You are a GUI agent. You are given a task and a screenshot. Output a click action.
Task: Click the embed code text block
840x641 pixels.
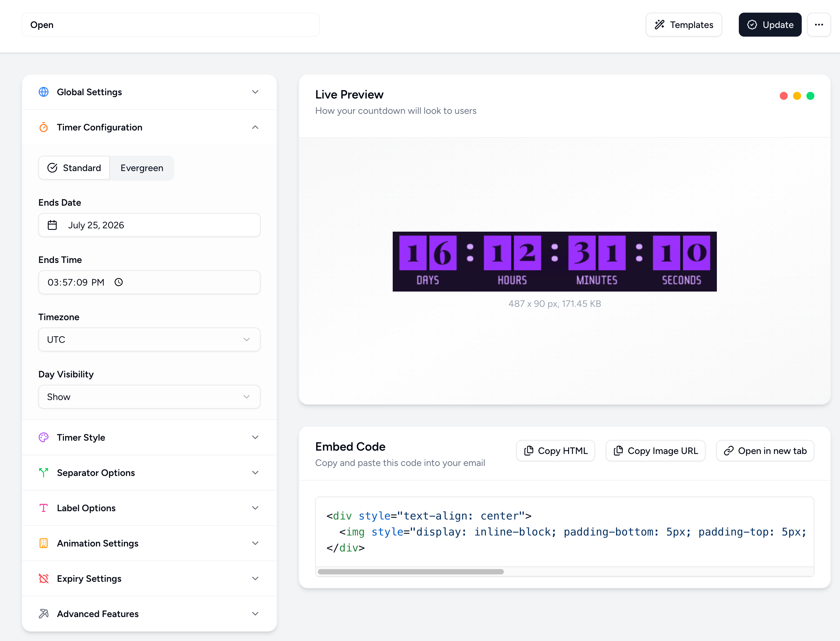564,532
